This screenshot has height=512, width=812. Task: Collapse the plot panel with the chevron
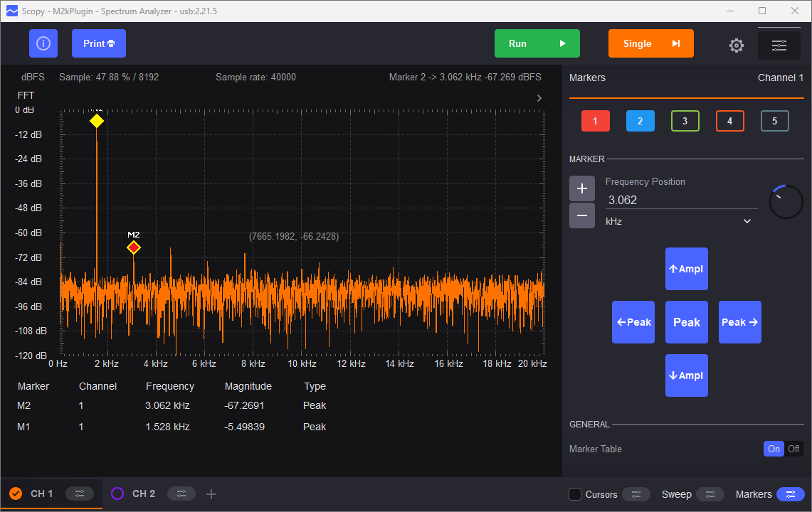[x=539, y=98]
